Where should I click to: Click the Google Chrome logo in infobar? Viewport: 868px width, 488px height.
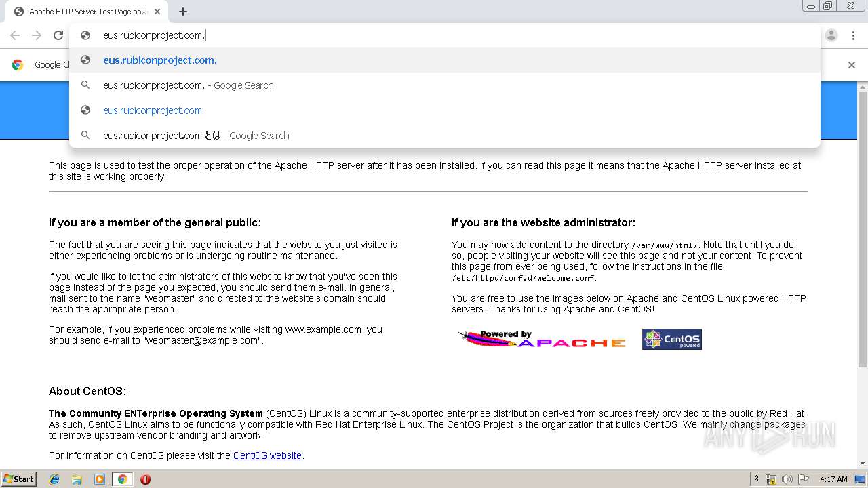pos(18,65)
